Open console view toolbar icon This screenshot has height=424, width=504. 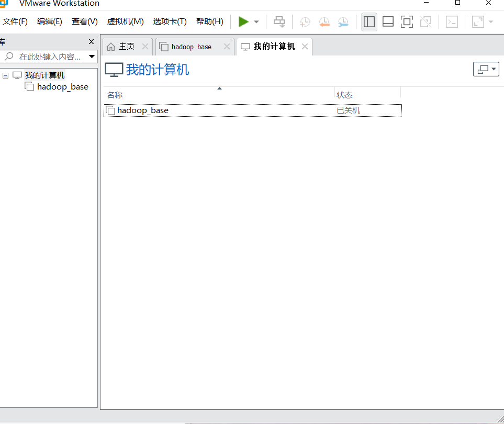pyautogui.click(x=452, y=22)
